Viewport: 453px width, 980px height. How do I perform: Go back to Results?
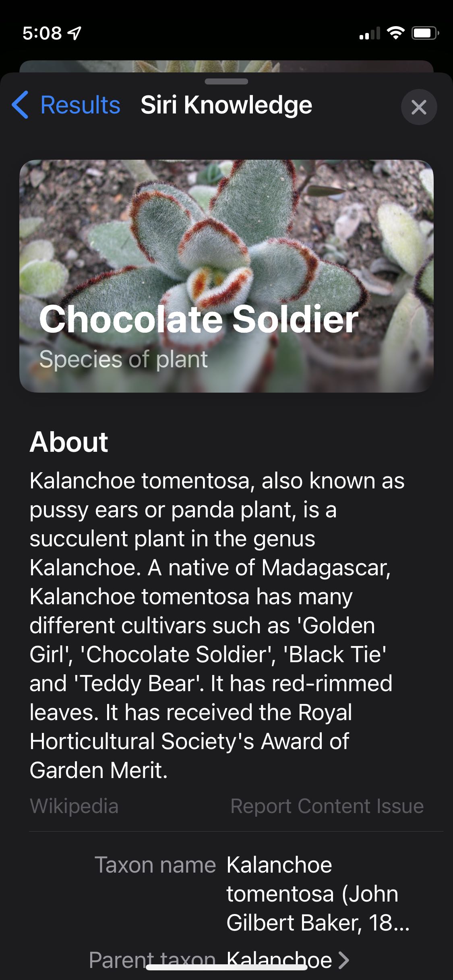tap(66, 105)
